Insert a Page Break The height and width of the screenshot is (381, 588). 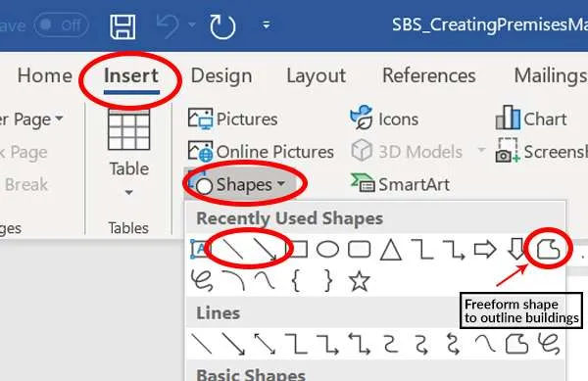(x=24, y=184)
